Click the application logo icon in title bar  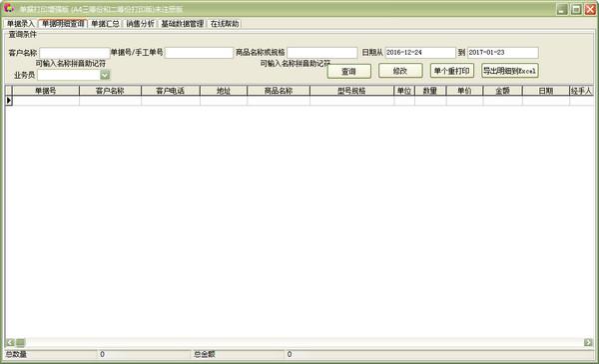(x=8, y=8)
